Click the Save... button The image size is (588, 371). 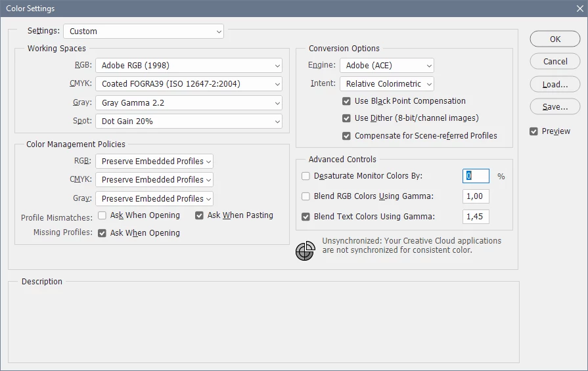click(x=555, y=107)
